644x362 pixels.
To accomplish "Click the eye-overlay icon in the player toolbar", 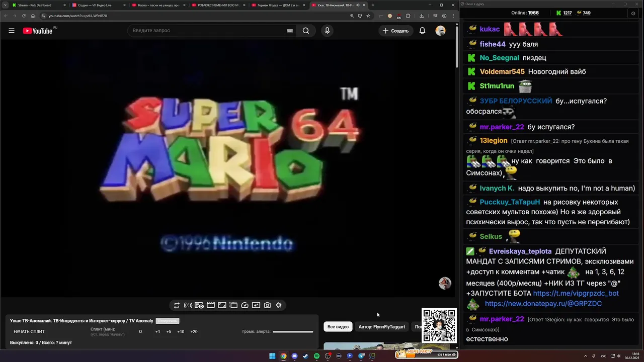I will 199,305.
